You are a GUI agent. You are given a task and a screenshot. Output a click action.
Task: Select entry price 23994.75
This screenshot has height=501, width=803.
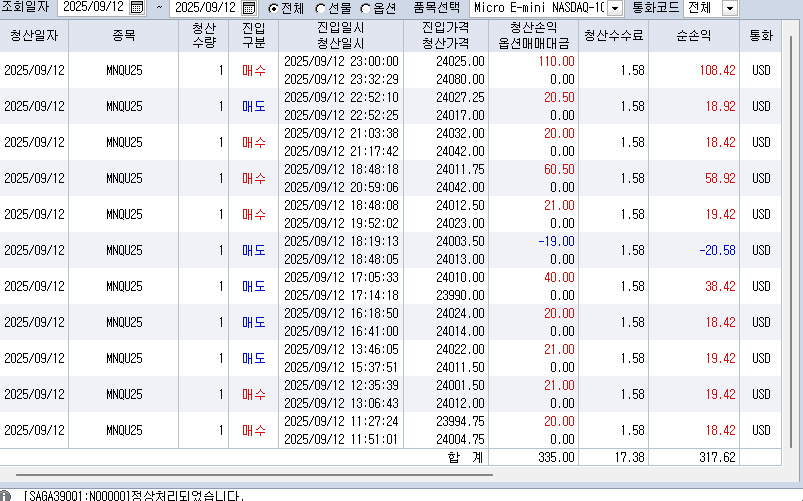pos(460,421)
